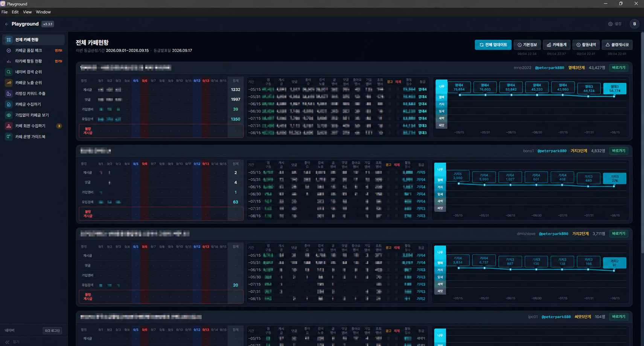Viewport: 644px width, 346px height.
Task: Click the 63 total in bons1 card
Action: 236,202
